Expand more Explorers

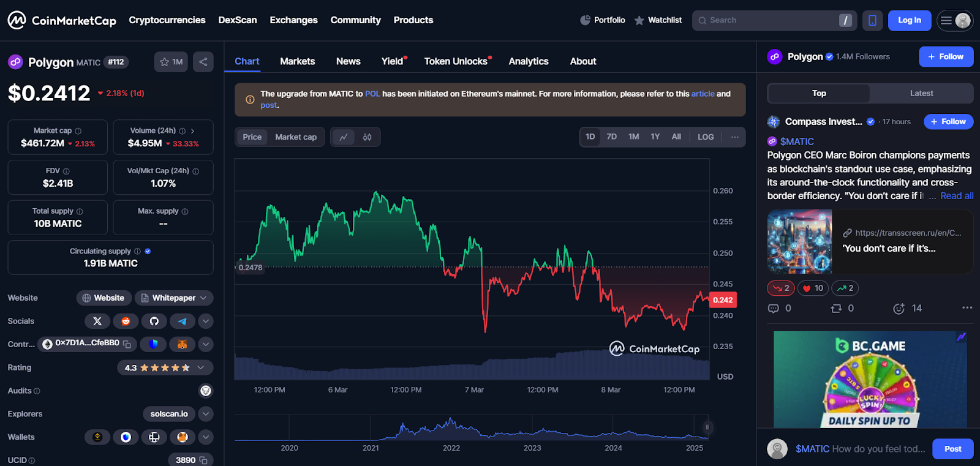coord(206,414)
